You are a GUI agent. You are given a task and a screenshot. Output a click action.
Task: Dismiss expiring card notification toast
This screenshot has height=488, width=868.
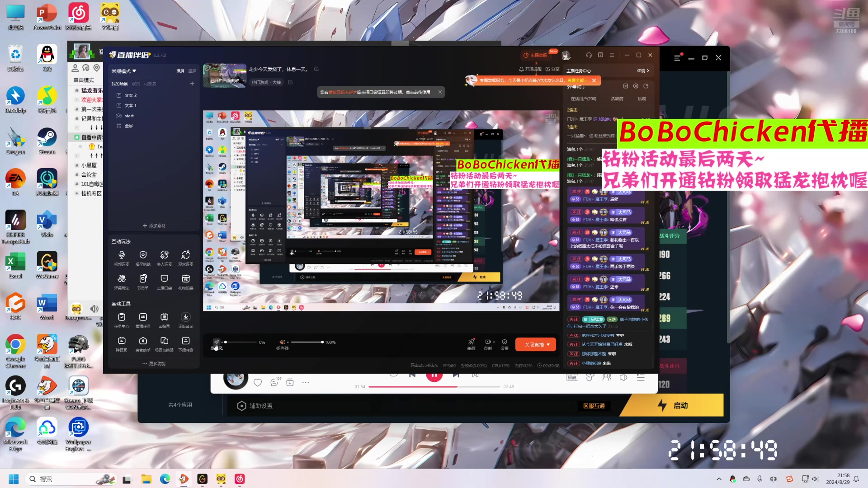[x=440, y=92]
